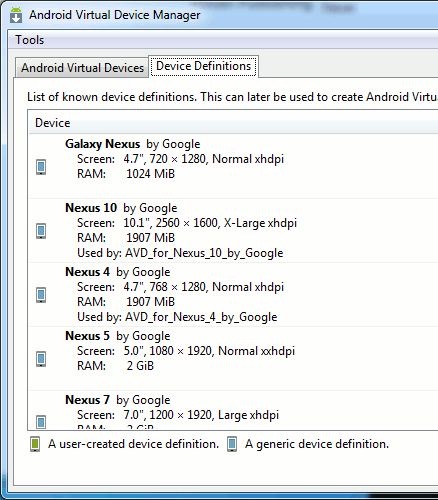438x500 pixels.
Task: Click the 4.7", 720 × 1280 screen line
Action: 180,159
